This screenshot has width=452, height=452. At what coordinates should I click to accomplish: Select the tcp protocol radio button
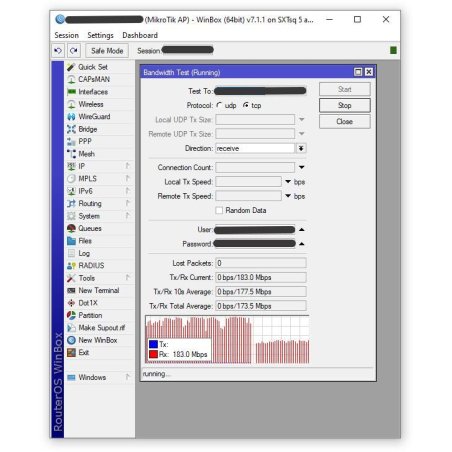[x=246, y=105]
